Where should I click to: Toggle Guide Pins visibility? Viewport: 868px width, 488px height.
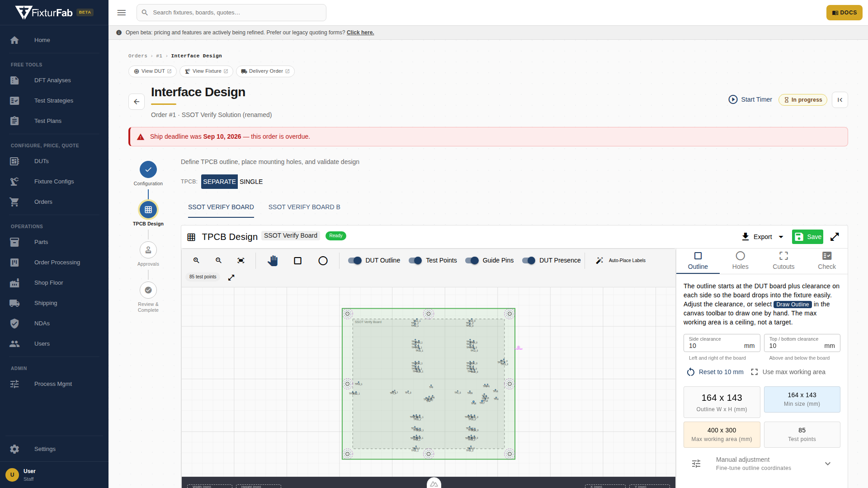pyautogui.click(x=472, y=260)
